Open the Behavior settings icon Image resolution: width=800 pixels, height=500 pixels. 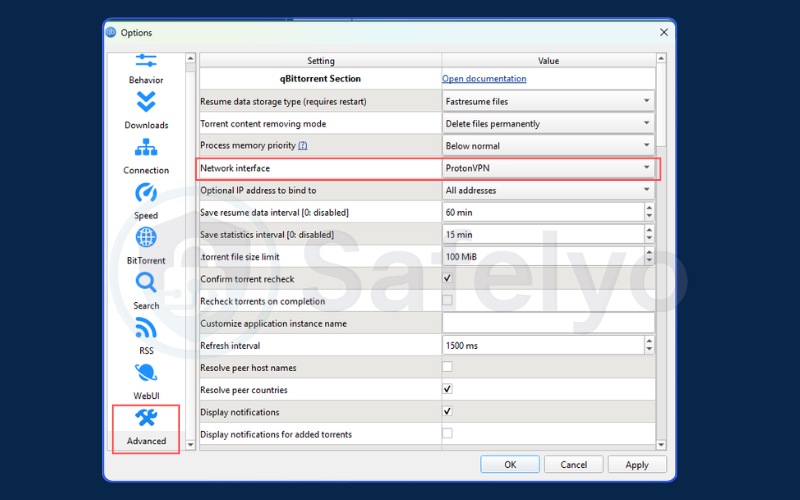pyautogui.click(x=146, y=61)
